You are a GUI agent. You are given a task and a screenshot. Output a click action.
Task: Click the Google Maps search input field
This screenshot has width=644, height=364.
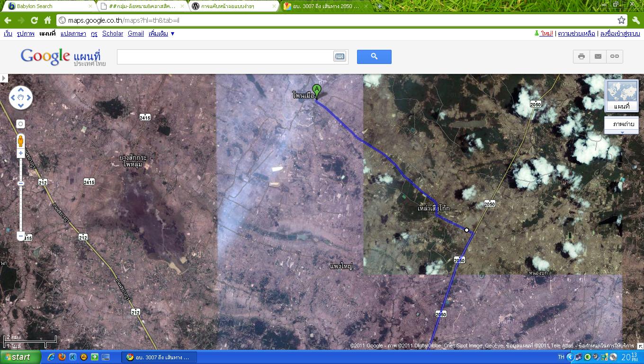tap(225, 56)
